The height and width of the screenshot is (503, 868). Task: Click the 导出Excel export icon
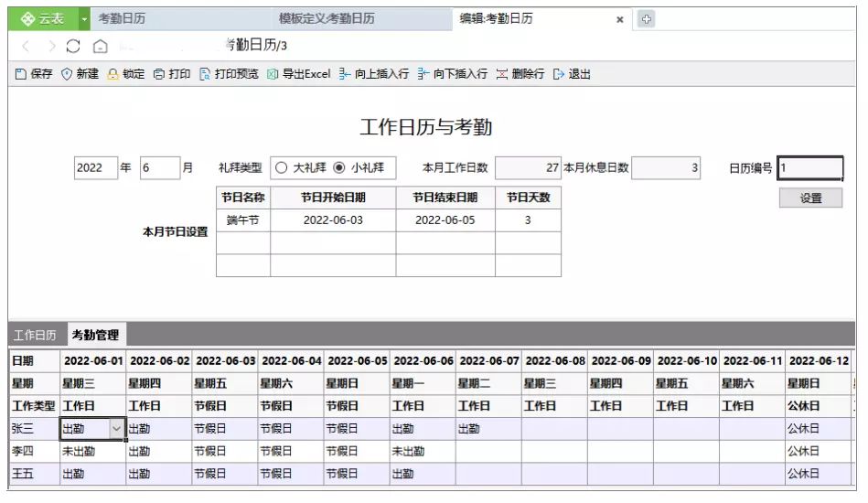(273, 74)
